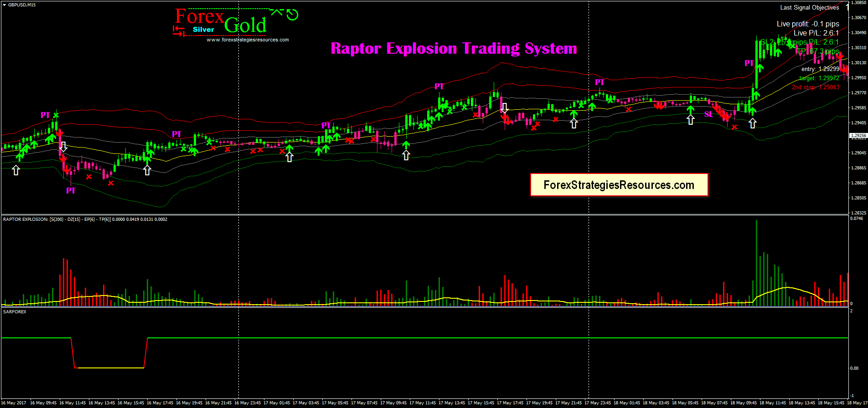
Task: Click price scale value 1.29585
Action: [859, 108]
